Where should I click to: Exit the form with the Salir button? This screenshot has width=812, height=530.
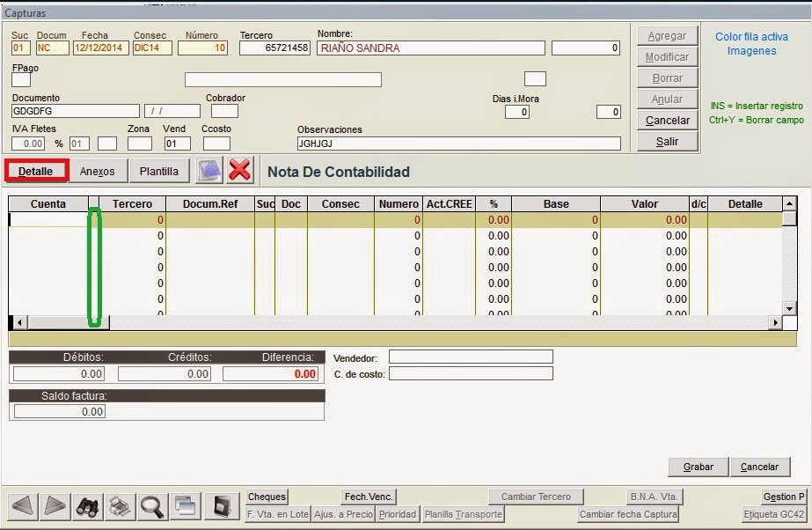click(667, 141)
